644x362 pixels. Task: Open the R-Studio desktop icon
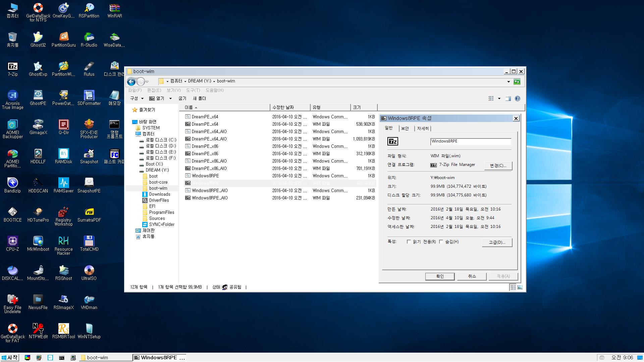[x=89, y=40]
